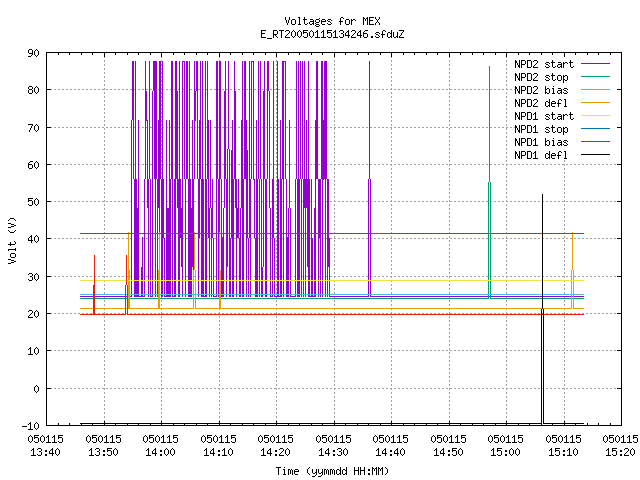The image size is (640, 480).
Task: Select the 'NPD2 defl' legend label
Action: click(x=541, y=103)
